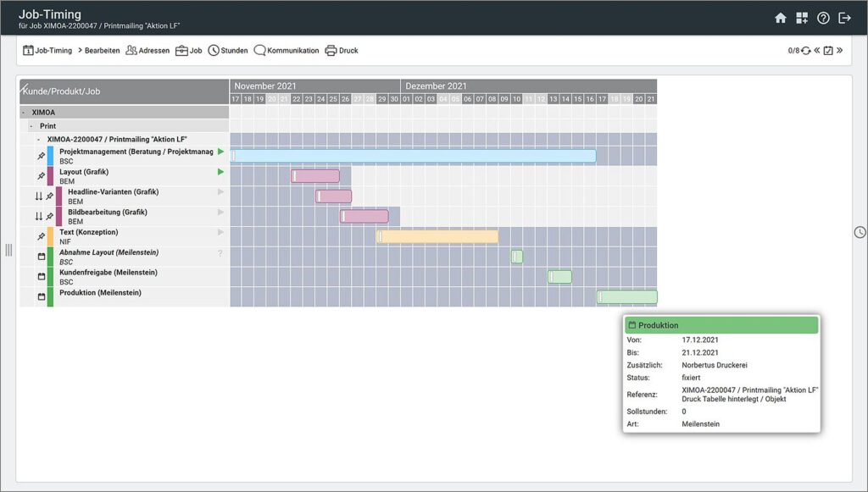Open the Druck print tool

coord(341,51)
